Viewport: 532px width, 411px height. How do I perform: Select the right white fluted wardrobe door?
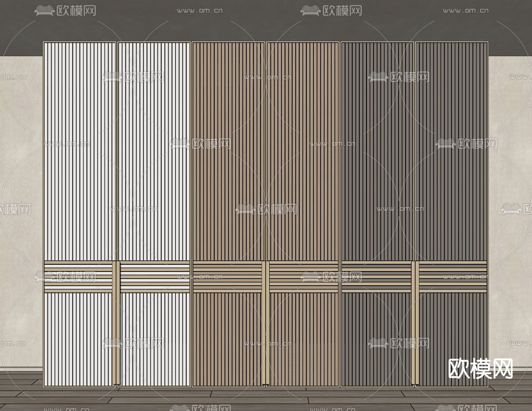[154, 214]
